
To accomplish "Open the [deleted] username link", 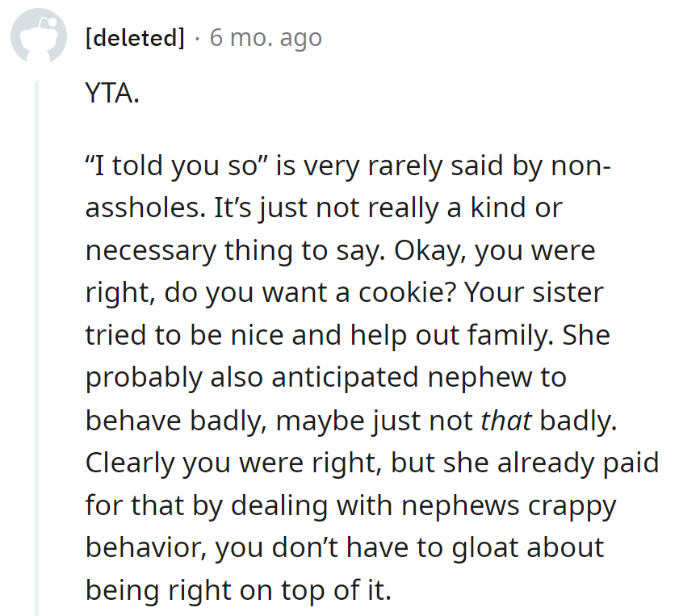I will click(135, 38).
